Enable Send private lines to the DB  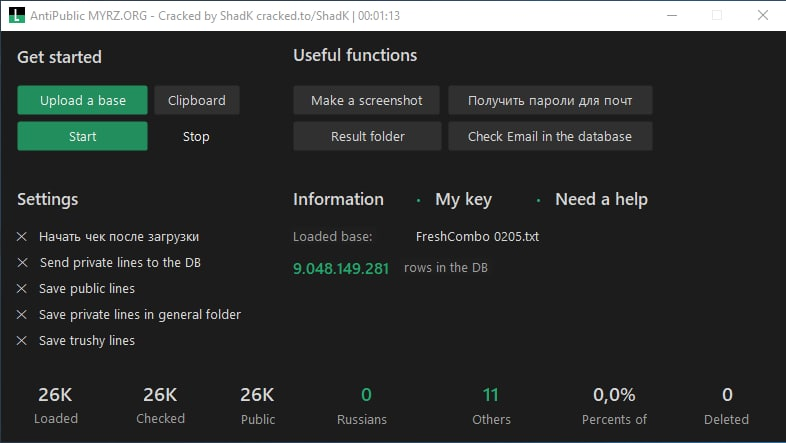[x=23, y=263]
